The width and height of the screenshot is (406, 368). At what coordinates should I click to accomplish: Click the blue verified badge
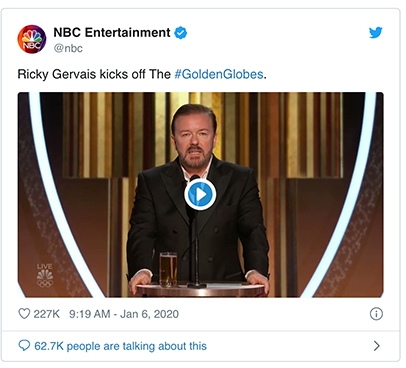(181, 33)
